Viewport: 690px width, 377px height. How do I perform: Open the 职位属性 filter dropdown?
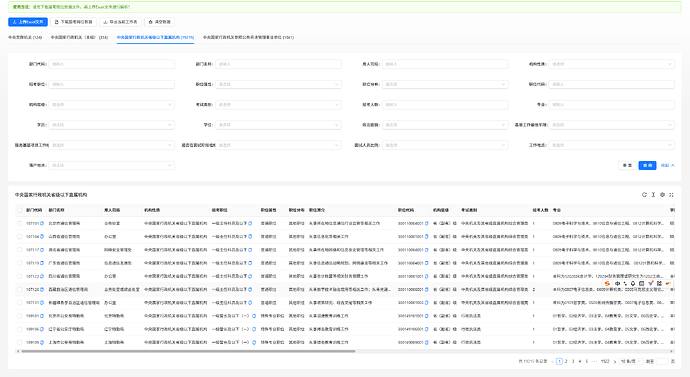[x=279, y=84]
